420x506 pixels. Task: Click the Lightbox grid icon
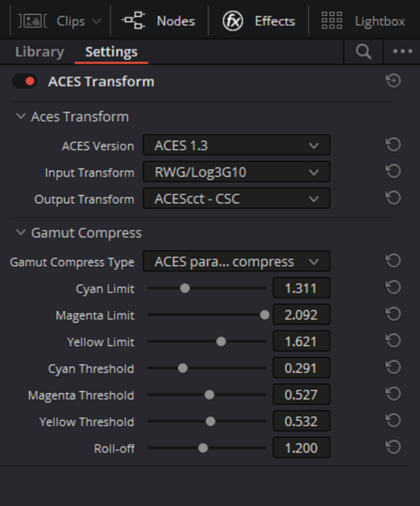point(332,21)
